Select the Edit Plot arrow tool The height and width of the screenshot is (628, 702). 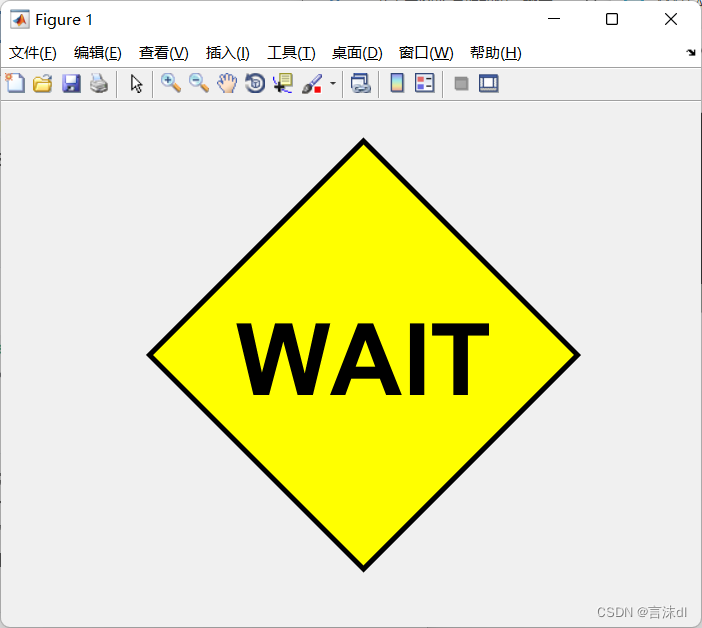pyautogui.click(x=136, y=83)
